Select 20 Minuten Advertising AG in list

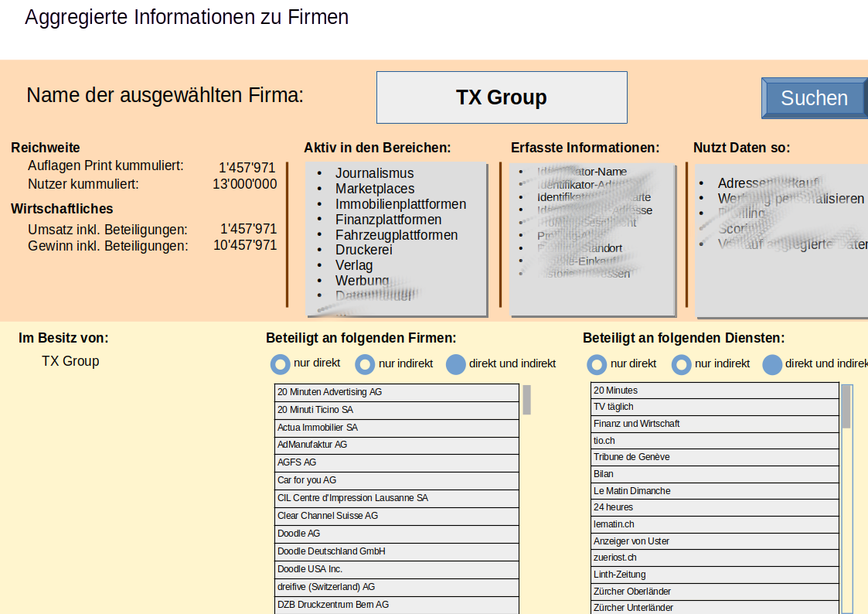[397, 392]
